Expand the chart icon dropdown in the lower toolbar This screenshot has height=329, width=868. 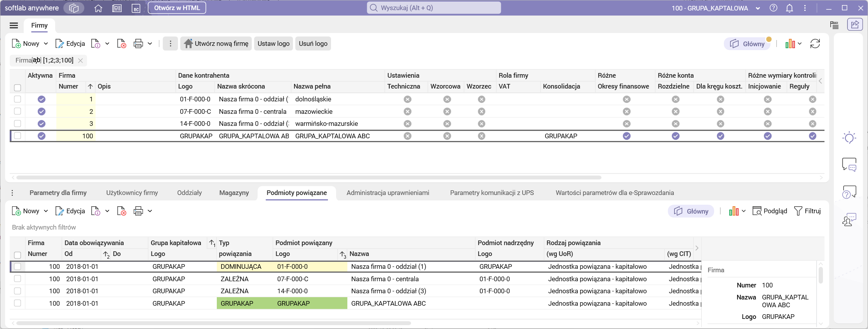(743, 211)
